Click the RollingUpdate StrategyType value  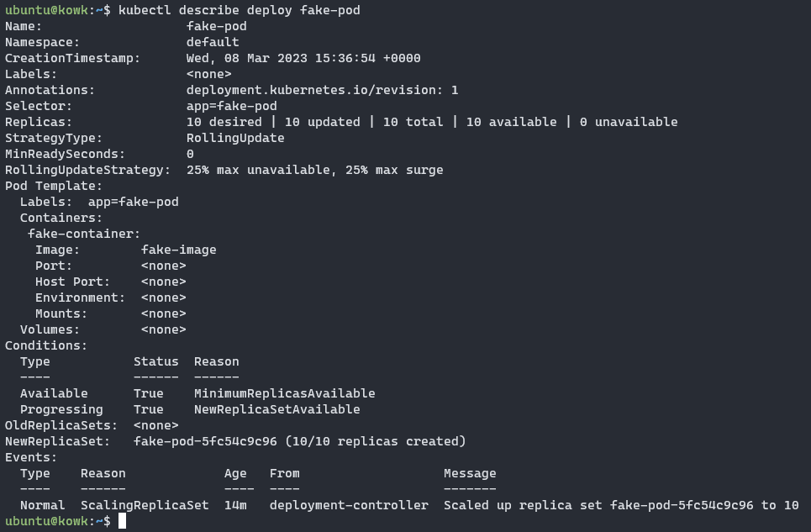235,138
